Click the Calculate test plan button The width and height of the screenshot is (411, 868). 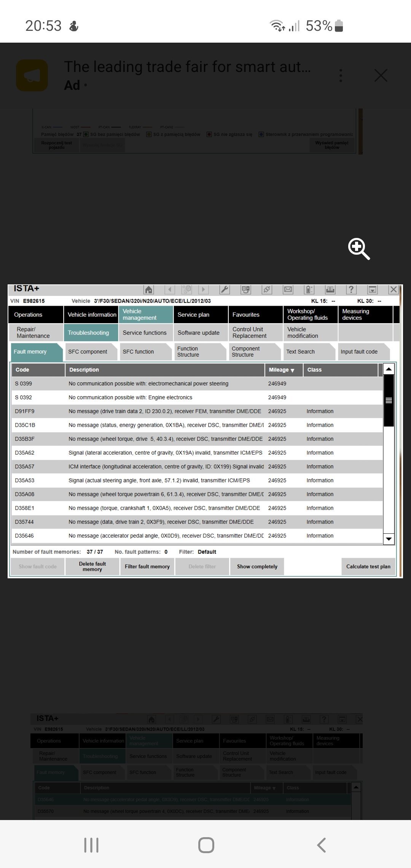click(x=368, y=566)
